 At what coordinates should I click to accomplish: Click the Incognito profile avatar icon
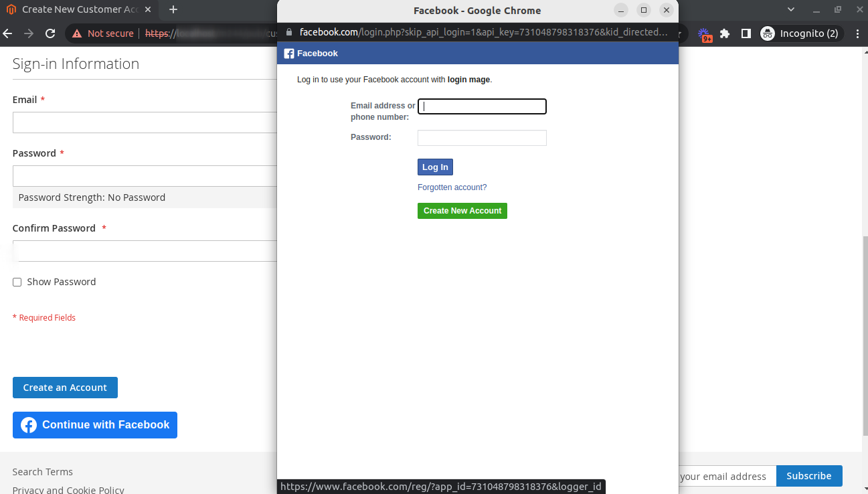click(x=767, y=33)
